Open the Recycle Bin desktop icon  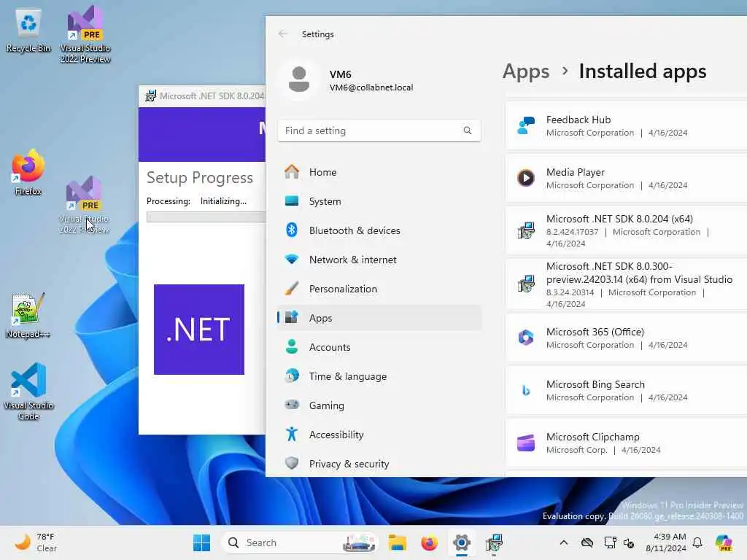point(28,31)
